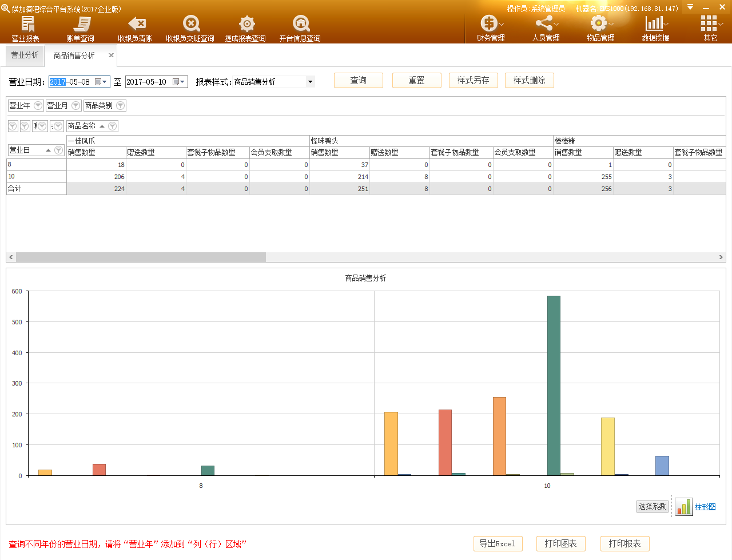Click the 开台信息查询 icon
This screenshot has height=560, width=732.
click(x=300, y=25)
